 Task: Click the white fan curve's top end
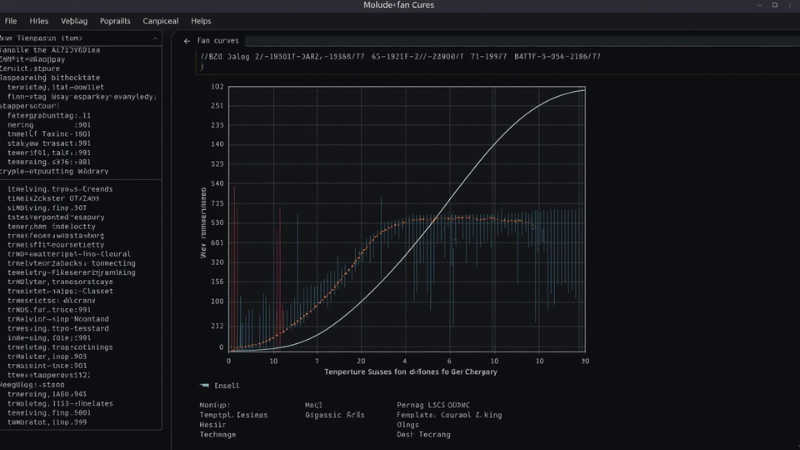tap(584, 90)
